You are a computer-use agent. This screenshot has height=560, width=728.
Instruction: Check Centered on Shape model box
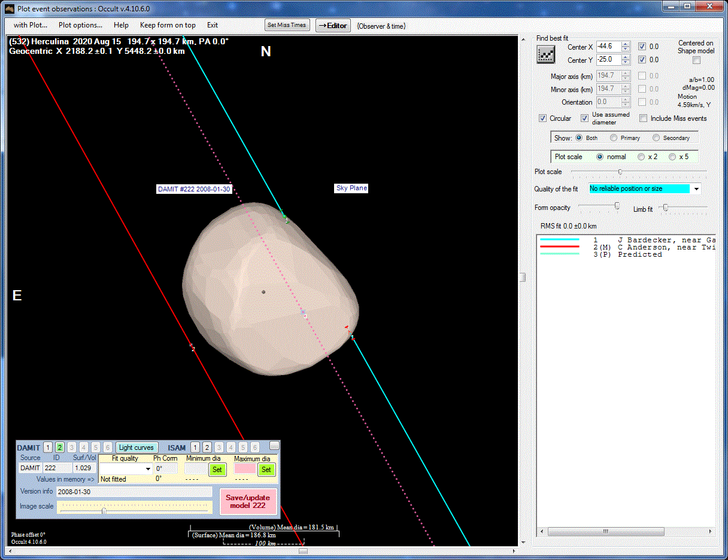click(696, 60)
